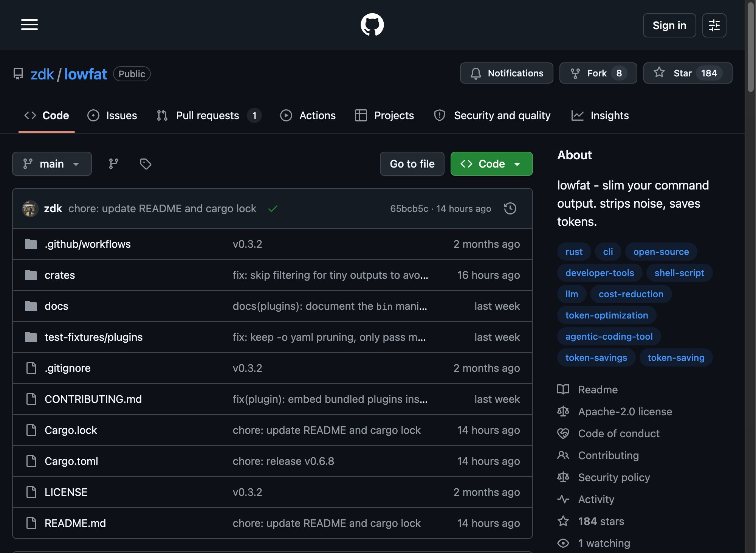Image resolution: width=756 pixels, height=553 pixels.
Task: Switch to the Issues tab
Action: [112, 115]
